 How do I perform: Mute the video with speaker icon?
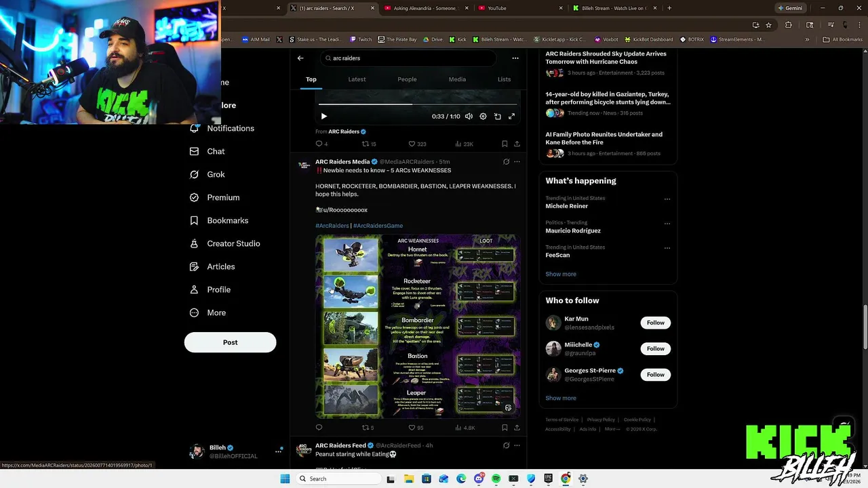point(469,117)
